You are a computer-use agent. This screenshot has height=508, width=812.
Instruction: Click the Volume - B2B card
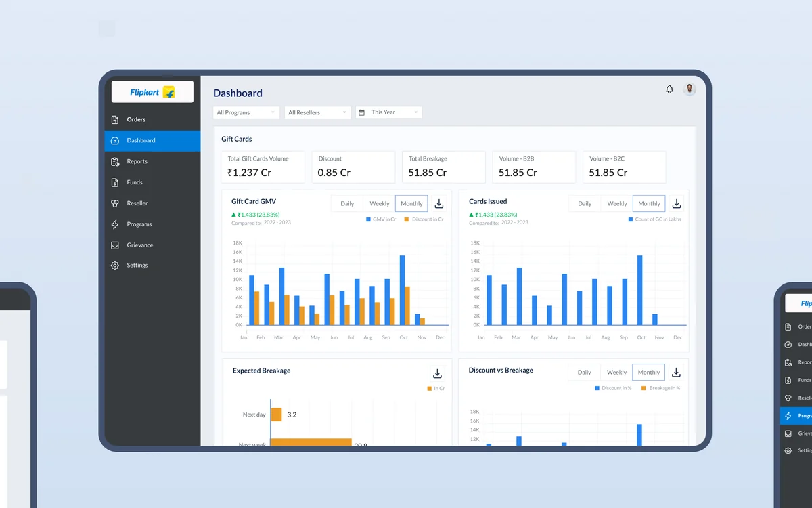[x=534, y=167]
